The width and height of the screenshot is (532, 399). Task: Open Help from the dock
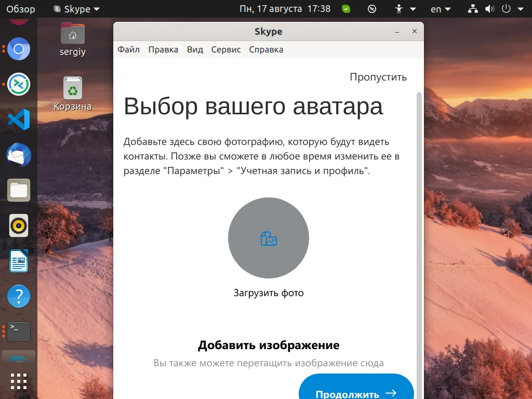tap(19, 296)
